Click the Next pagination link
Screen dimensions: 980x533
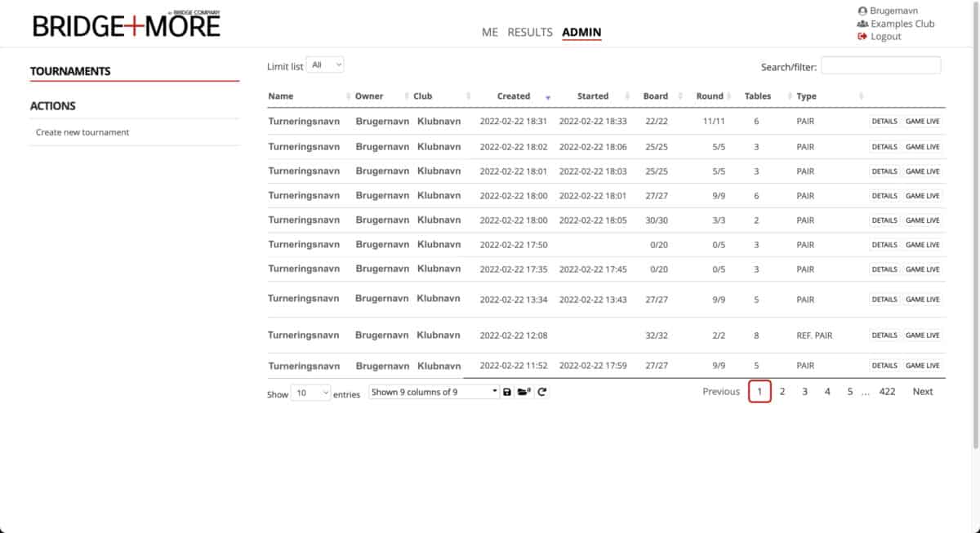[x=922, y=392]
